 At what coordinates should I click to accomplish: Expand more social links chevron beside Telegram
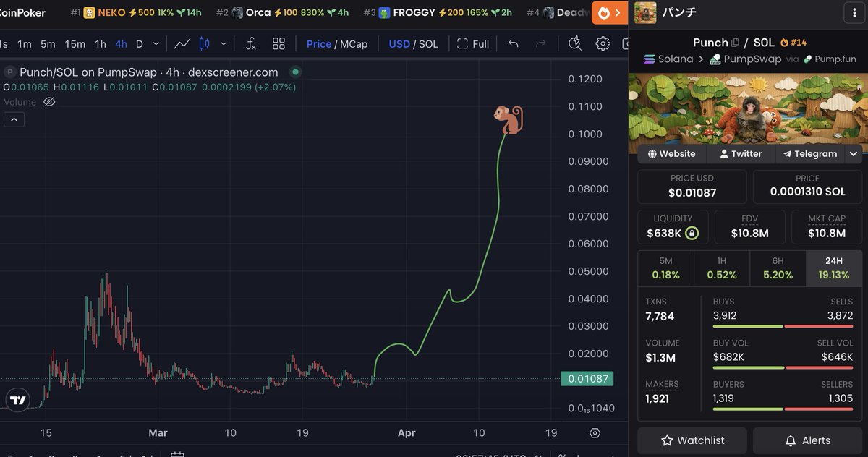[x=854, y=154]
